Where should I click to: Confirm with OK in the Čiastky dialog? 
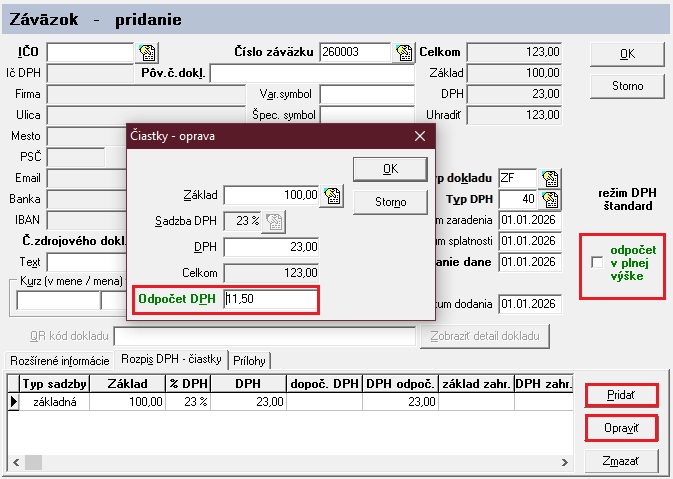click(x=390, y=169)
